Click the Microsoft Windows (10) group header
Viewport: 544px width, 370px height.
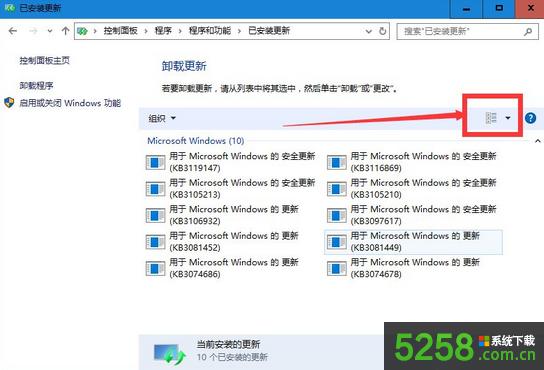(x=196, y=141)
